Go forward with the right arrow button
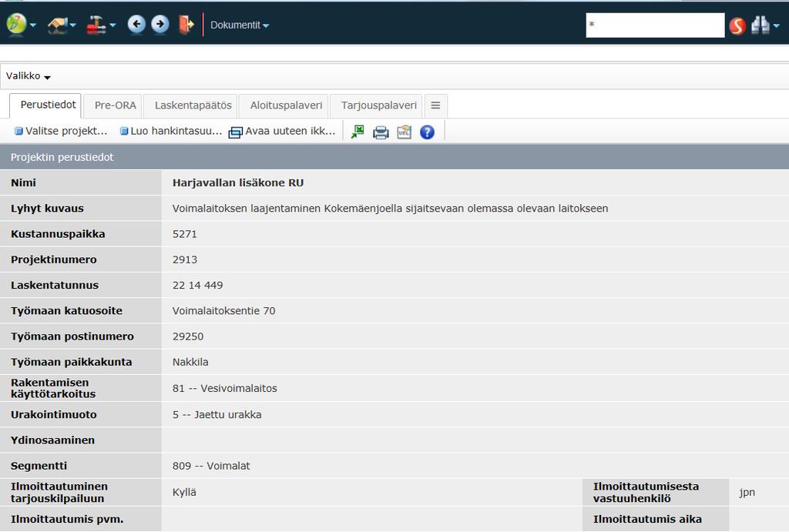Screen dimensions: 789x532 [x=160, y=24]
